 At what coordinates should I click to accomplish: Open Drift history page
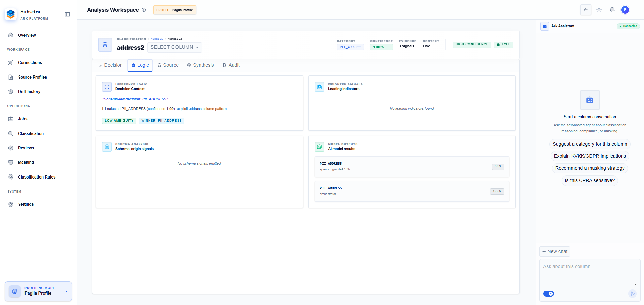click(x=29, y=92)
